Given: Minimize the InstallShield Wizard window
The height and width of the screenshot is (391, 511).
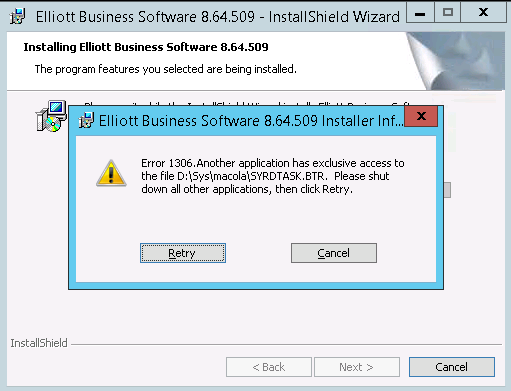Looking at the screenshot, I should pos(421,13).
